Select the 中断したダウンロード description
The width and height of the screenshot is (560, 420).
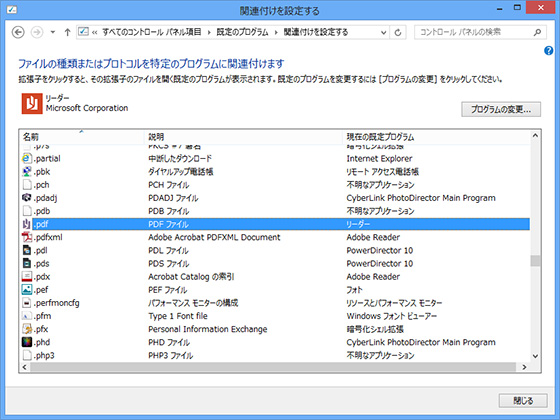tap(180, 158)
